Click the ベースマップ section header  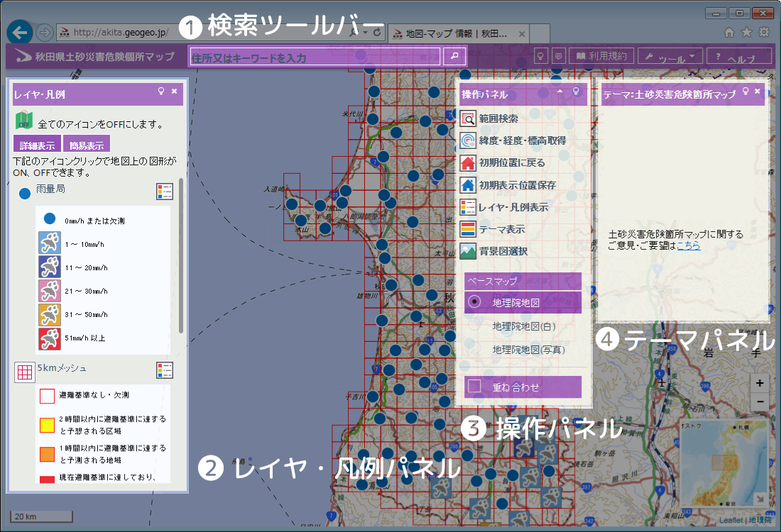pyautogui.click(x=523, y=281)
